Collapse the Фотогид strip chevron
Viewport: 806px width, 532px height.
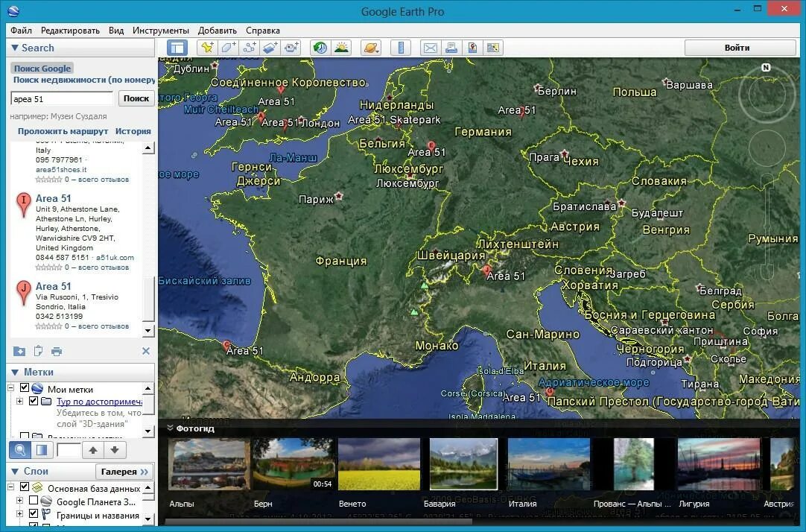(x=170, y=428)
